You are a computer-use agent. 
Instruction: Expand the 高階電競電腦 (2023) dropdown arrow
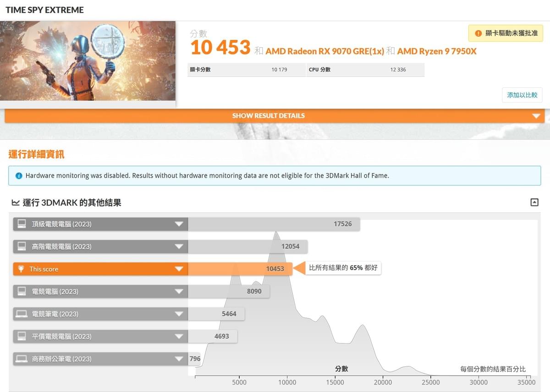tap(179, 246)
